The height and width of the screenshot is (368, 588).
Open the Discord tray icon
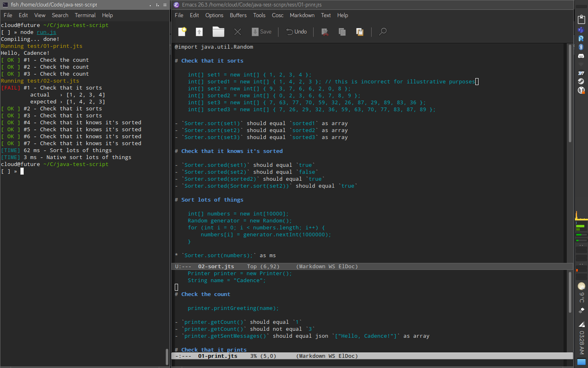pyautogui.click(x=581, y=56)
